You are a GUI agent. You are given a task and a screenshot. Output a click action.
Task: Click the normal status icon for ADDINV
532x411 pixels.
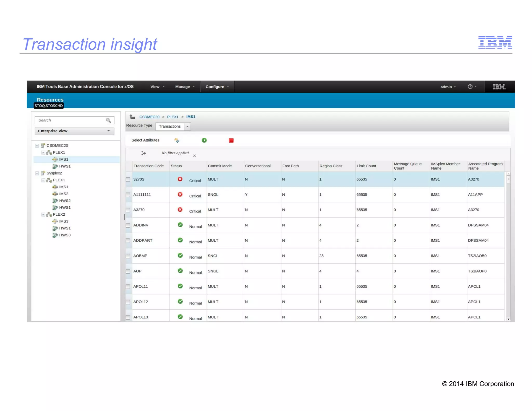pos(180,225)
